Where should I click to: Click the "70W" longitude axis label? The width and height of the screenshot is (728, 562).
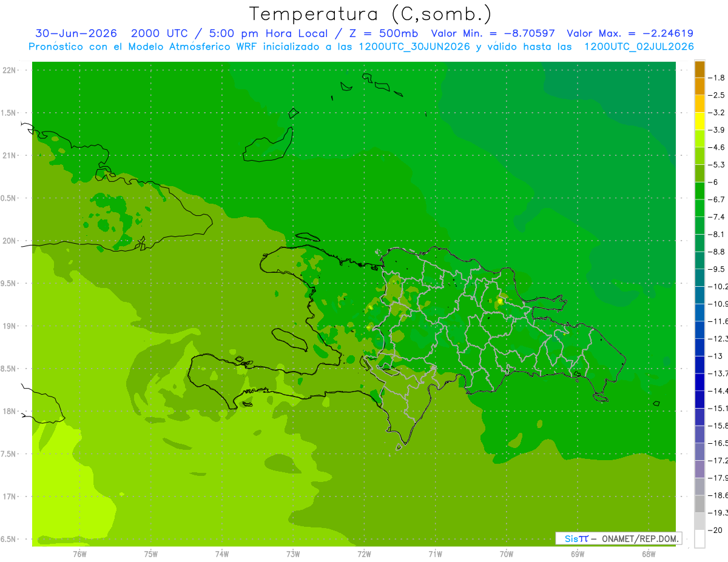[506, 554]
